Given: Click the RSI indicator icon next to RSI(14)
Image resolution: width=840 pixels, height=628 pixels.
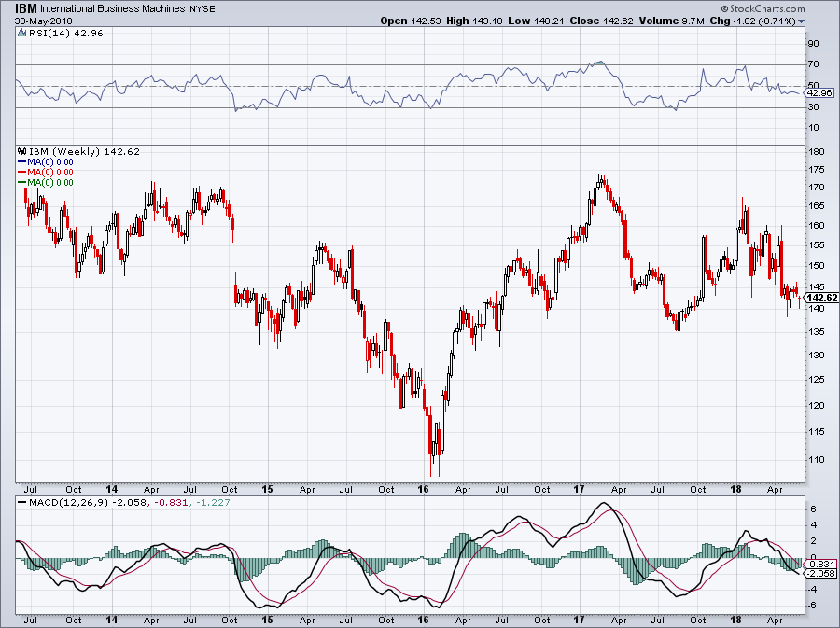Looking at the screenshot, I should pos(22,33).
